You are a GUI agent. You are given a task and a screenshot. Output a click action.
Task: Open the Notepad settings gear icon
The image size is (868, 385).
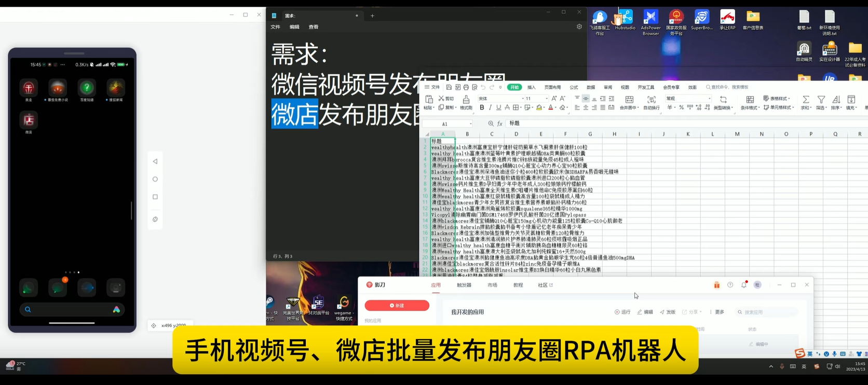pyautogui.click(x=579, y=26)
